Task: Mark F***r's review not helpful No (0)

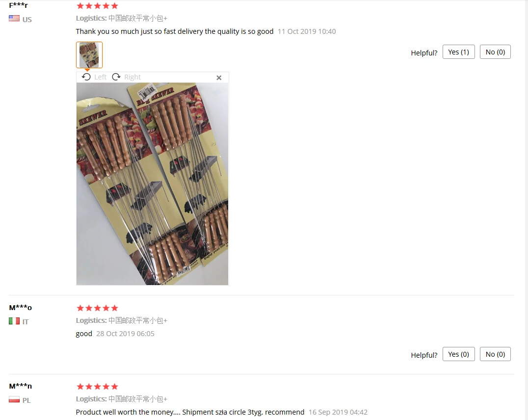Action: click(495, 52)
